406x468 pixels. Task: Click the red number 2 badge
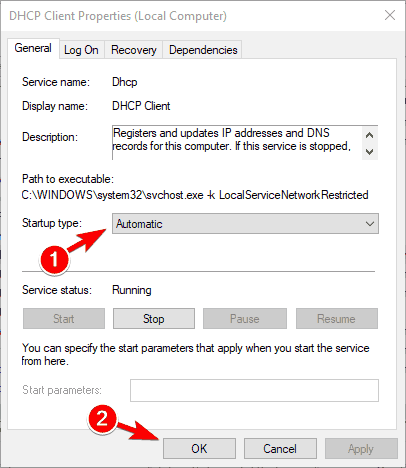[102, 419]
